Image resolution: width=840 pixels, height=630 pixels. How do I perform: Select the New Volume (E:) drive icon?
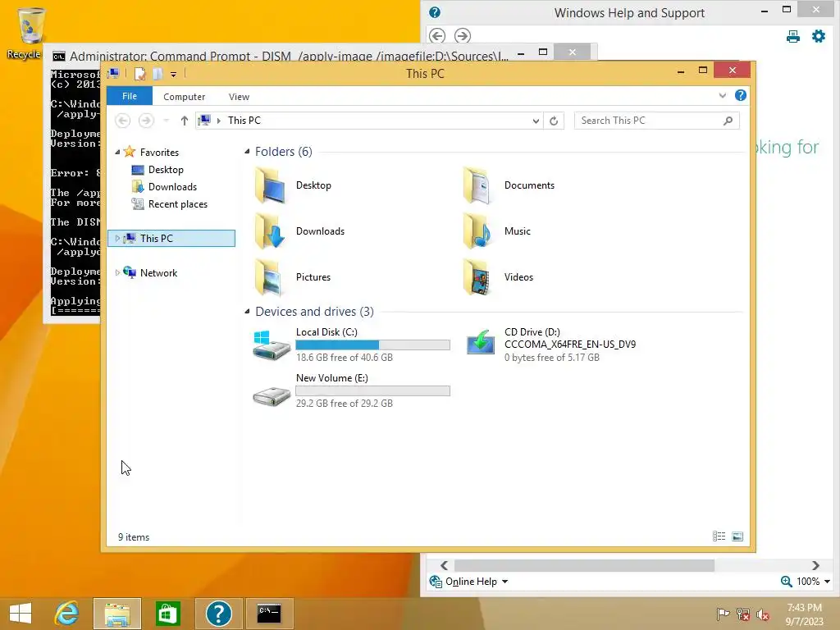pyautogui.click(x=271, y=396)
